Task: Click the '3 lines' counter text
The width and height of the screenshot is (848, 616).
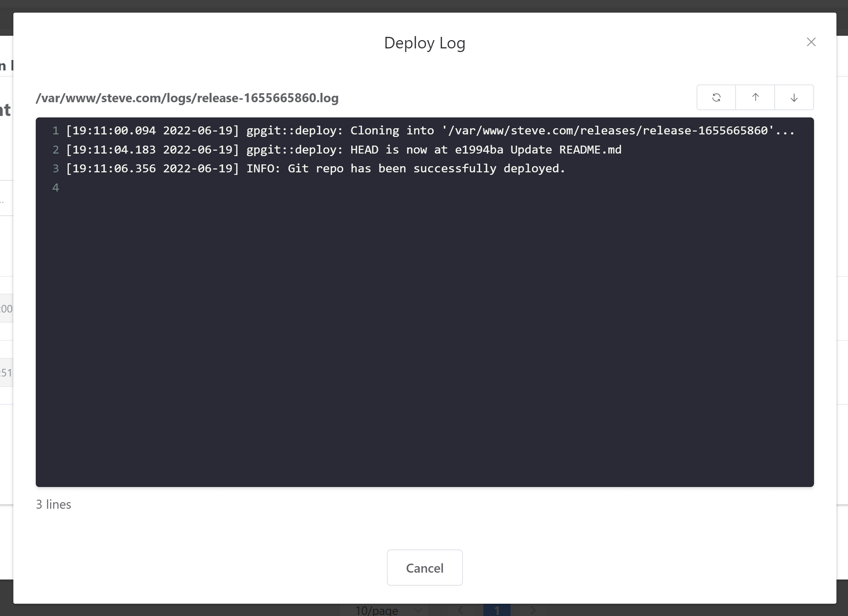Action: (53, 505)
